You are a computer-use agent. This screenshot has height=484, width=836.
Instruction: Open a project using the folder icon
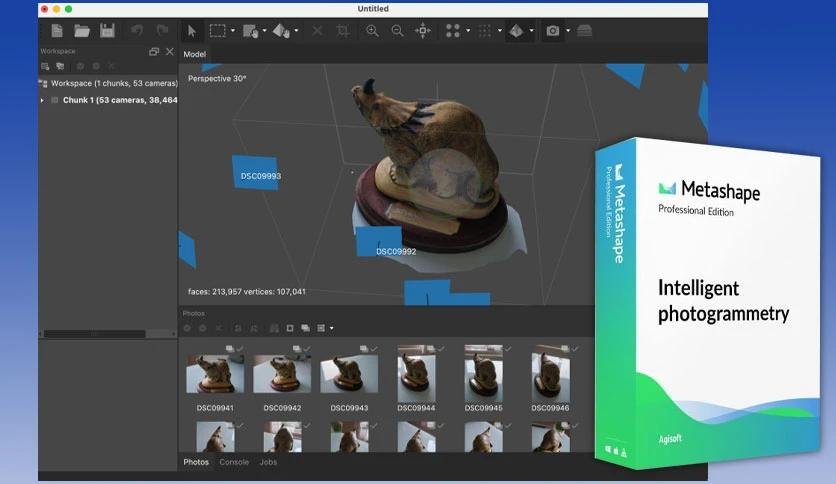tap(82, 31)
